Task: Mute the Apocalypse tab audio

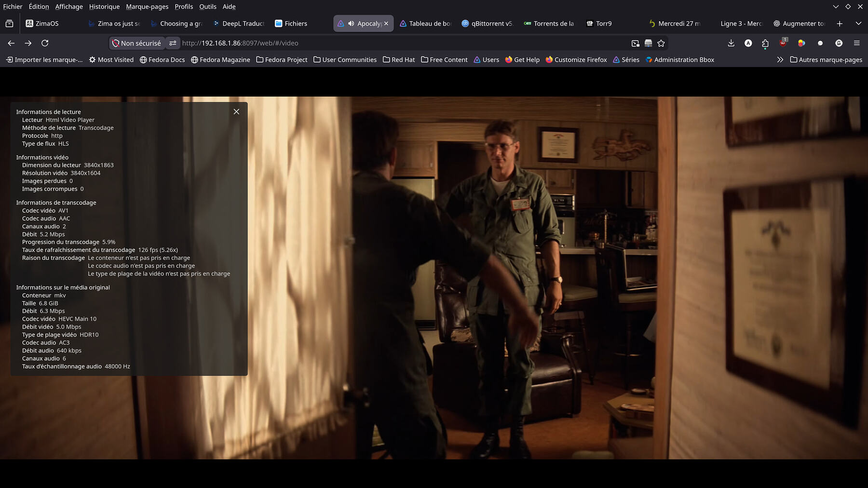Action: click(351, 24)
